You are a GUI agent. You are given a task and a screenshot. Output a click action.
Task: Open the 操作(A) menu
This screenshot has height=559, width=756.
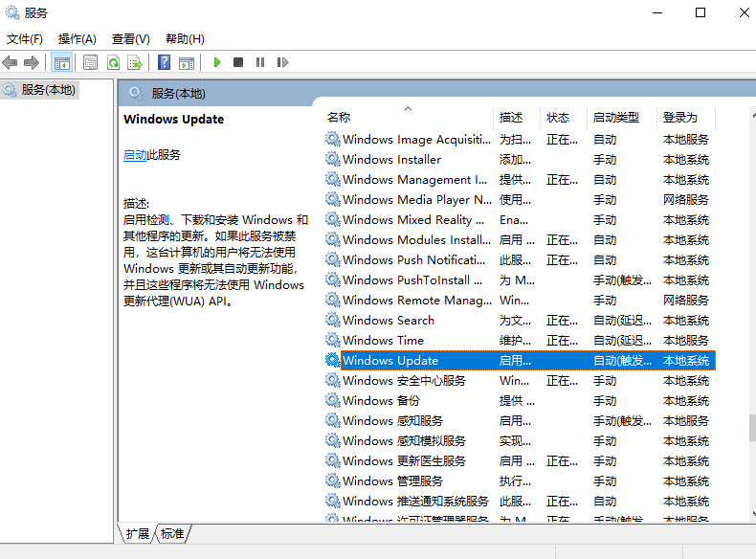pos(77,39)
